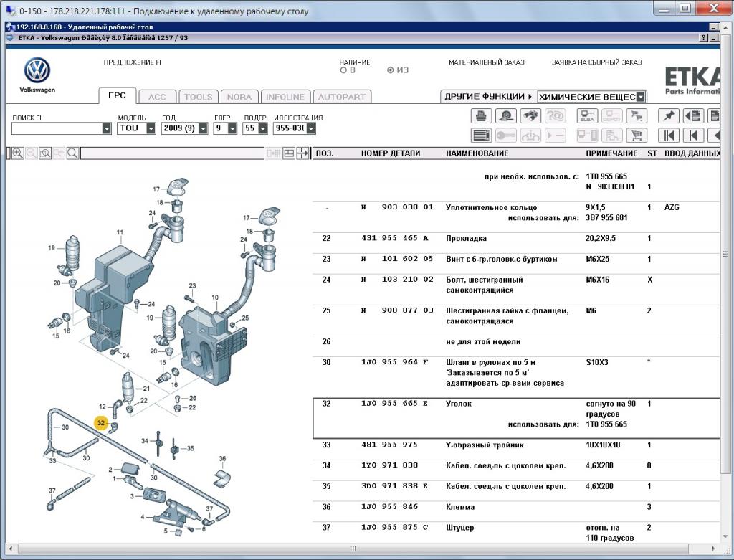Click the НАИМЕНОВАНИЕ column header

point(477,153)
